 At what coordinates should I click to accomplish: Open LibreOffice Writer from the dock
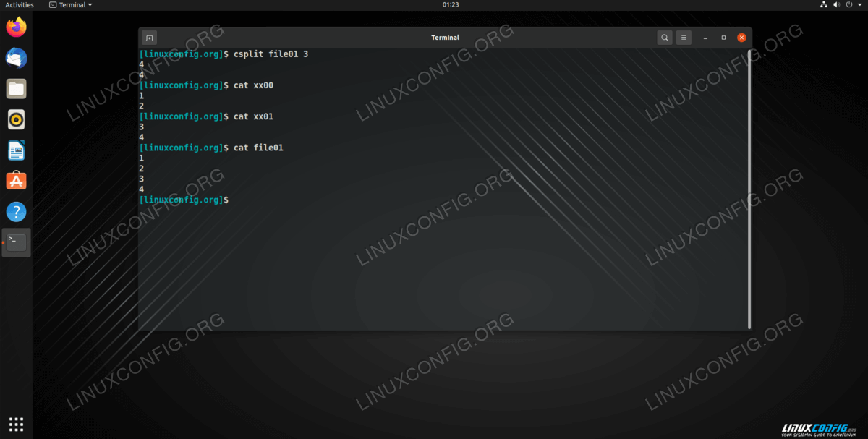[x=16, y=150]
